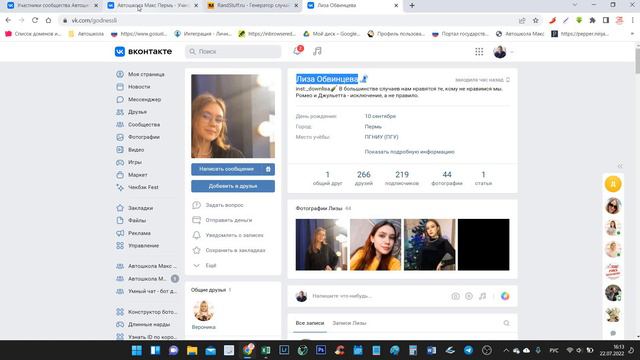
Task: Open the 219 подписчиков counter
Action: click(x=402, y=178)
